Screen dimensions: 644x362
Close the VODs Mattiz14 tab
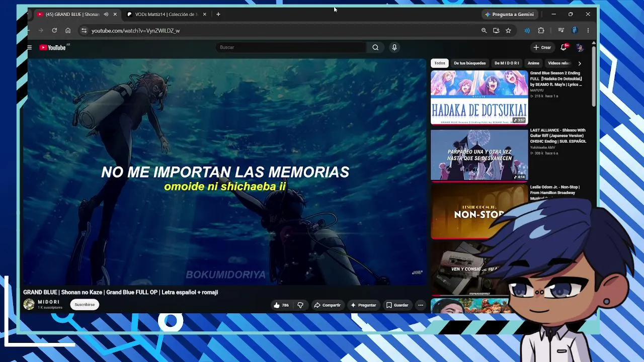tap(204, 14)
